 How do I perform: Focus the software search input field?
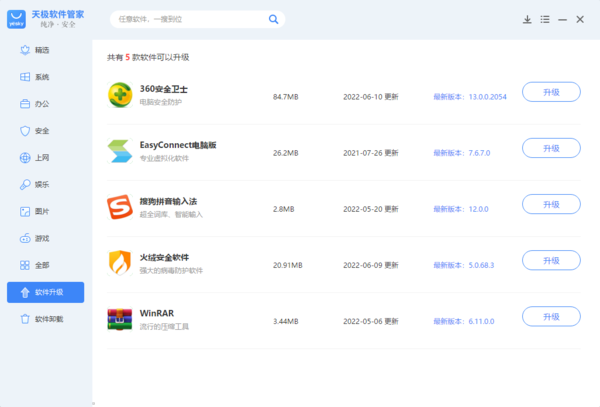190,19
